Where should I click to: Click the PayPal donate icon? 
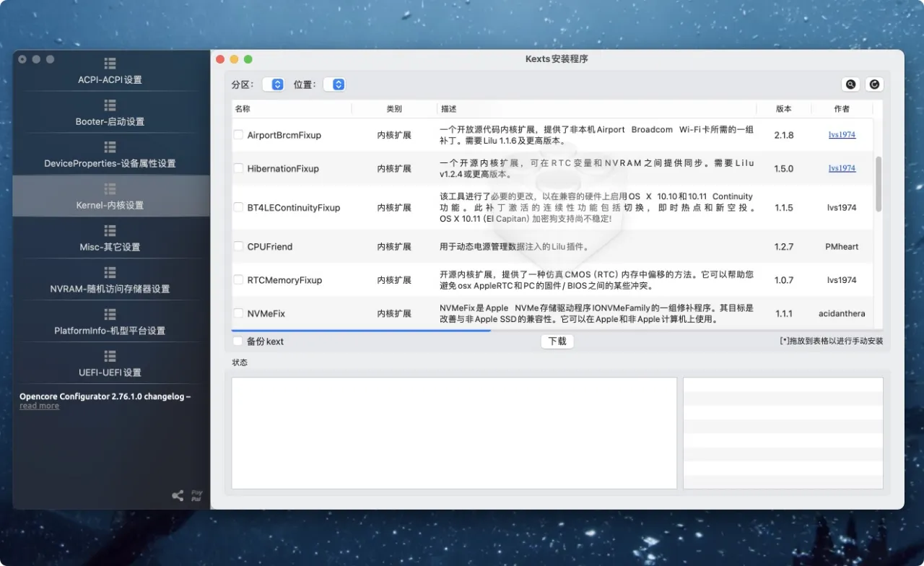(196, 496)
